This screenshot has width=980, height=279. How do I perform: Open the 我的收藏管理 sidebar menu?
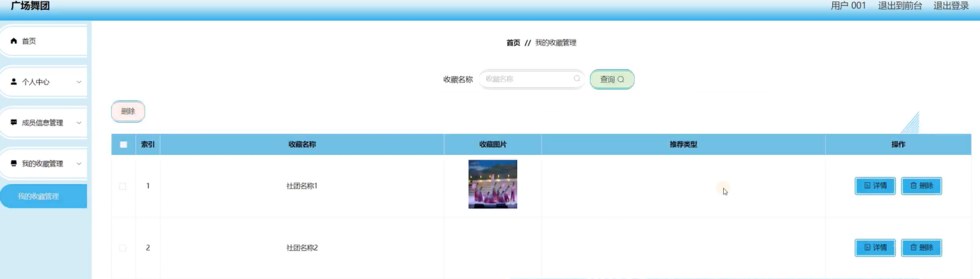pos(43,164)
